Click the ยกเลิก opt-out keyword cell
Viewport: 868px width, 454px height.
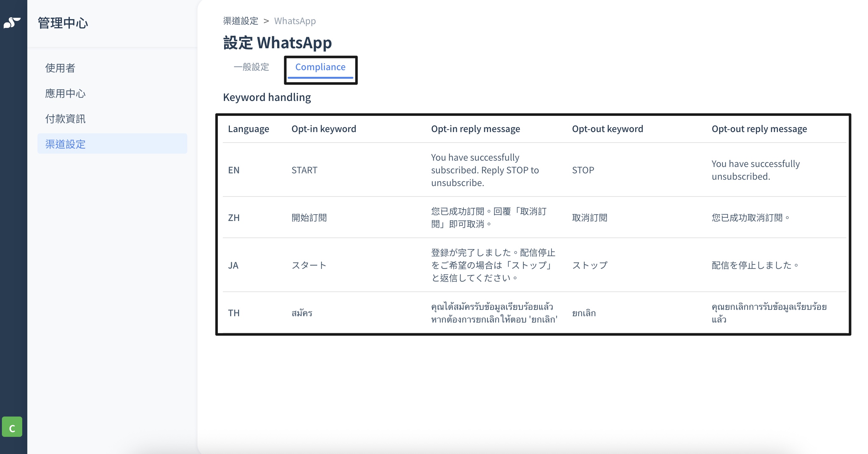click(x=584, y=313)
